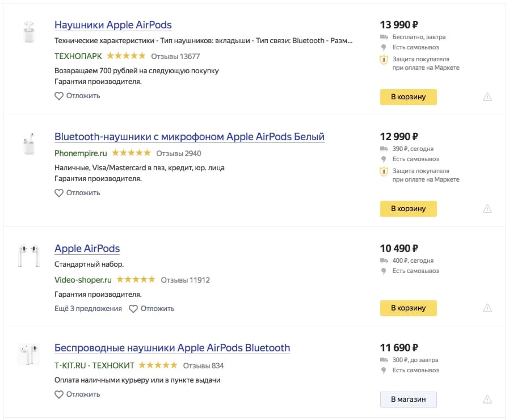Open the Bluetooth-наушники с микрофоном Apple AirPods Белый link

point(190,137)
